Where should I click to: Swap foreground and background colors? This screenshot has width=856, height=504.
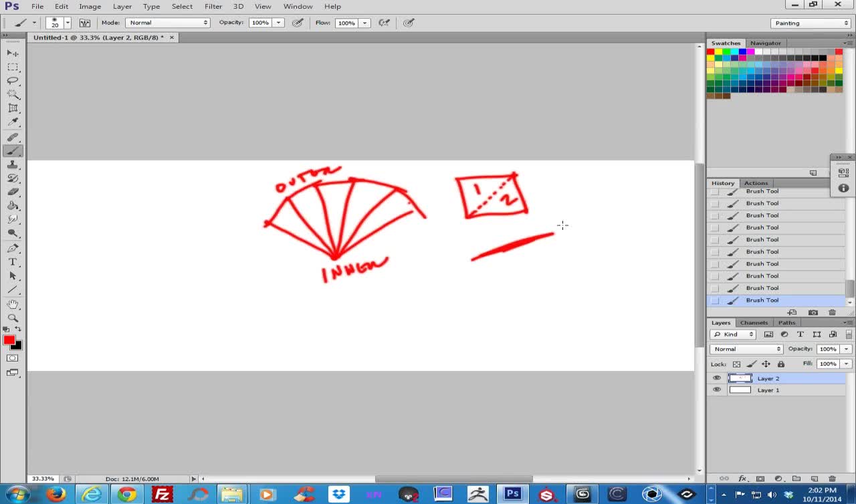pos(18,330)
